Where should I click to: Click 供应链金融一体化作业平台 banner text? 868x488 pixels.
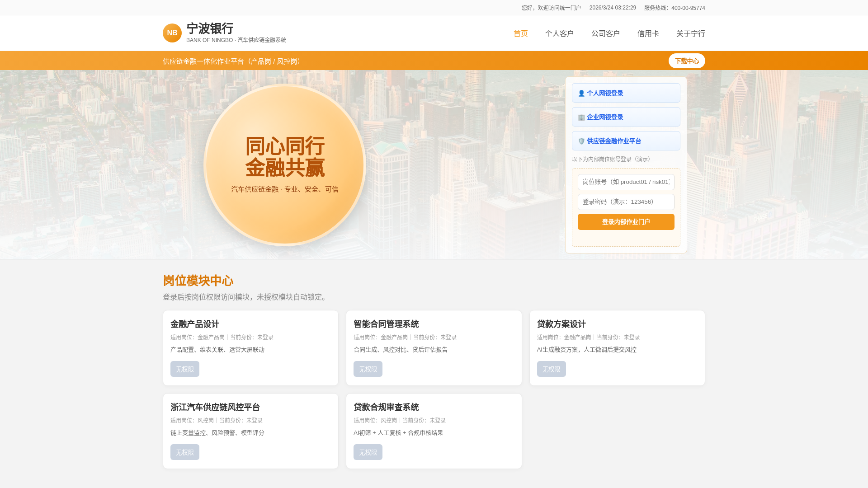[x=233, y=61]
